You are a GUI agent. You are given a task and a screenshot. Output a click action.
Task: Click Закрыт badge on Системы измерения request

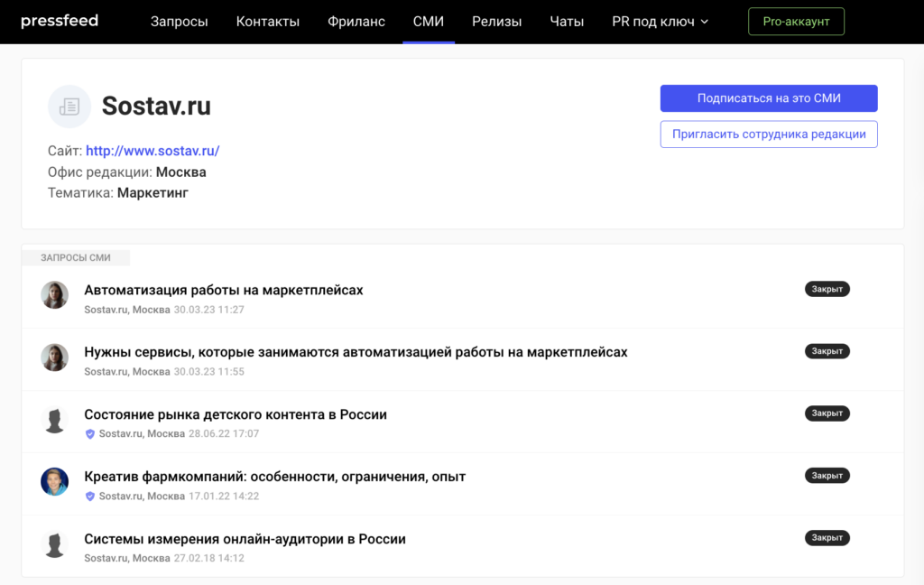tap(827, 538)
